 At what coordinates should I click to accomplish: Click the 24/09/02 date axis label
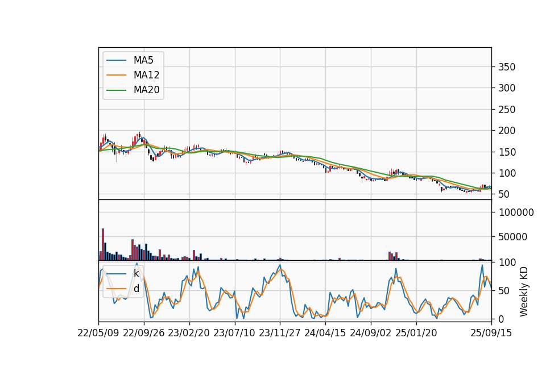(x=370, y=333)
